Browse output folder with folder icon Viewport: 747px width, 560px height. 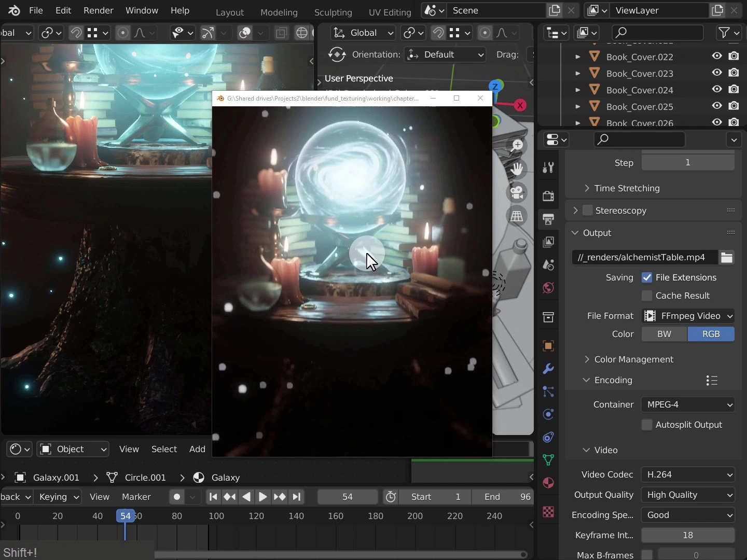[x=727, y=257]
